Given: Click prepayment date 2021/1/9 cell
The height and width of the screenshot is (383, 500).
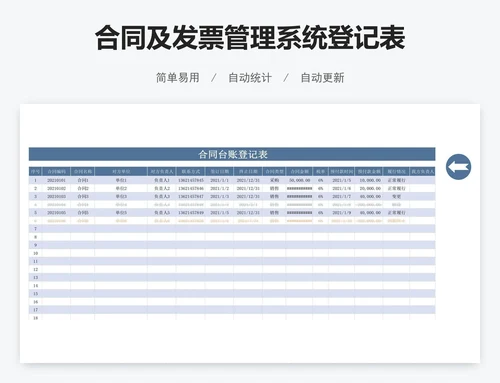Looking at the screenshot, I should point(341,213).
